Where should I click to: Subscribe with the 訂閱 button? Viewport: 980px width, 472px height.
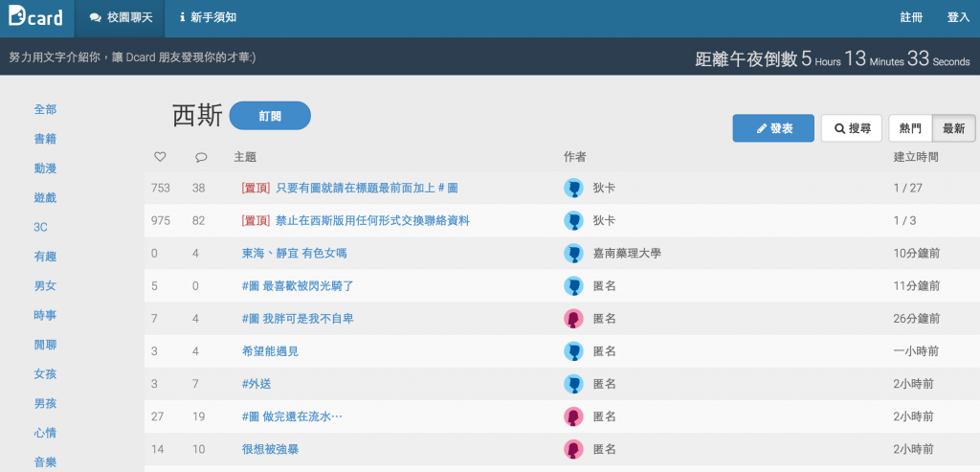pos(270,116)
